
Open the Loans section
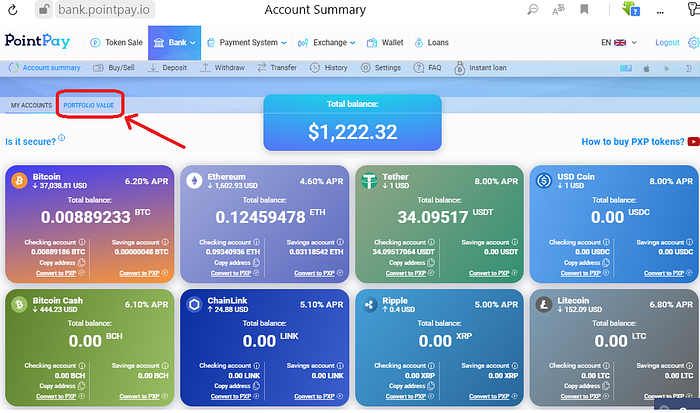click(x=431, y=42)
